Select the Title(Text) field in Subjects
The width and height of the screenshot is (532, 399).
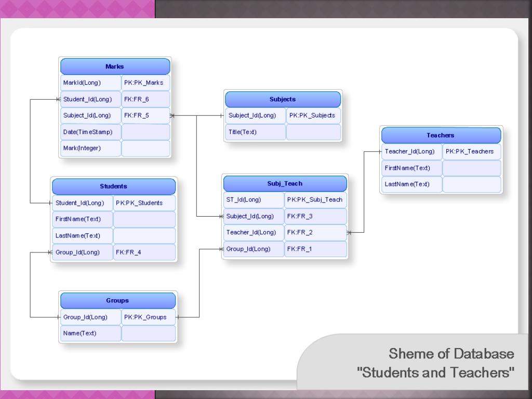[255, 132]
